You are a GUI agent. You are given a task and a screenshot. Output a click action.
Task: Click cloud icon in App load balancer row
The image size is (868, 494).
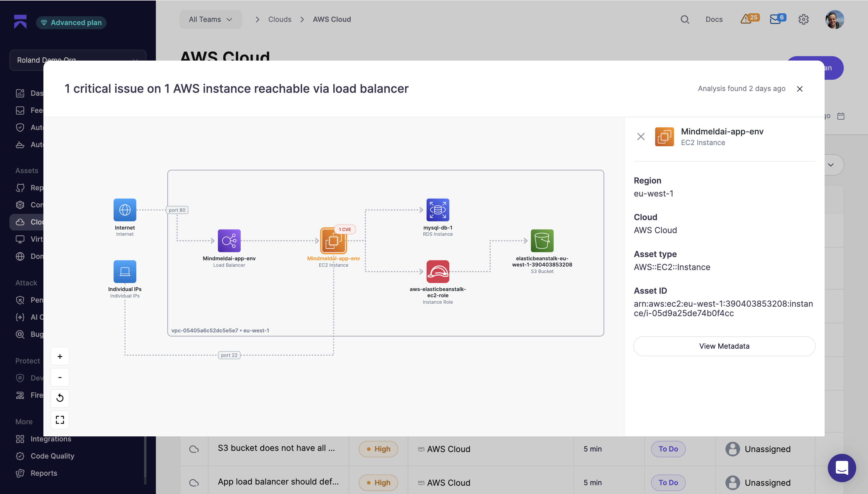pyautogui.click(x=194, y=482)
